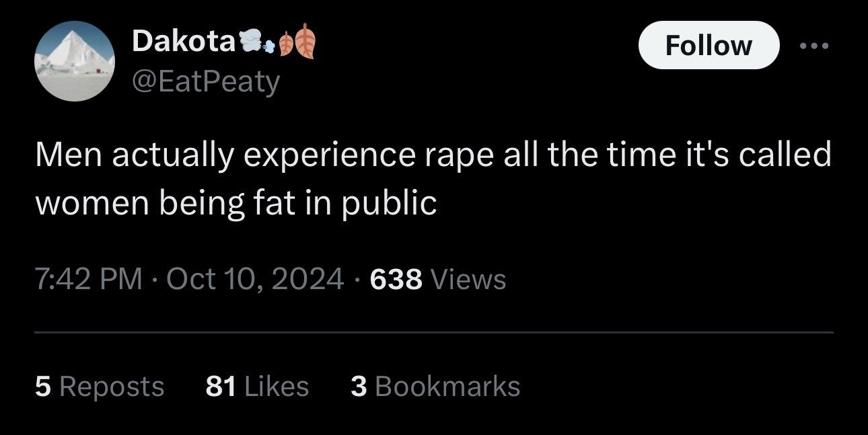Click the number 5 before Reposts
Image resolution: width=868 pixels, height=435 pixels.
[x=43, y=387]
